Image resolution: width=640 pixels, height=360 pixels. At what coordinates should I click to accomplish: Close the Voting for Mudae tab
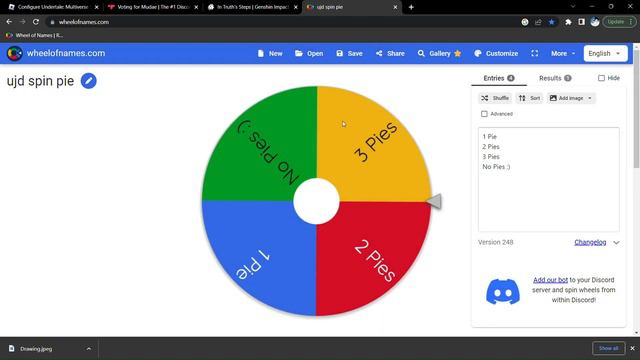coord(196,7)
